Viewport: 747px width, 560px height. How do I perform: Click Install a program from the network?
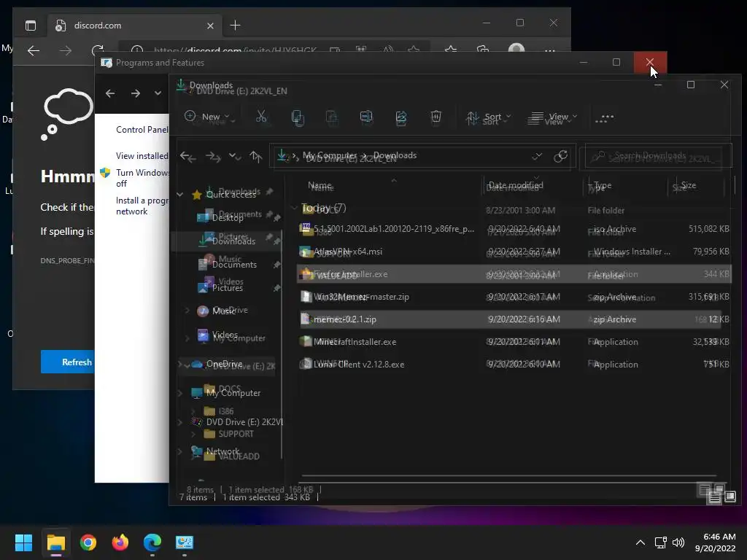(142, 206)
